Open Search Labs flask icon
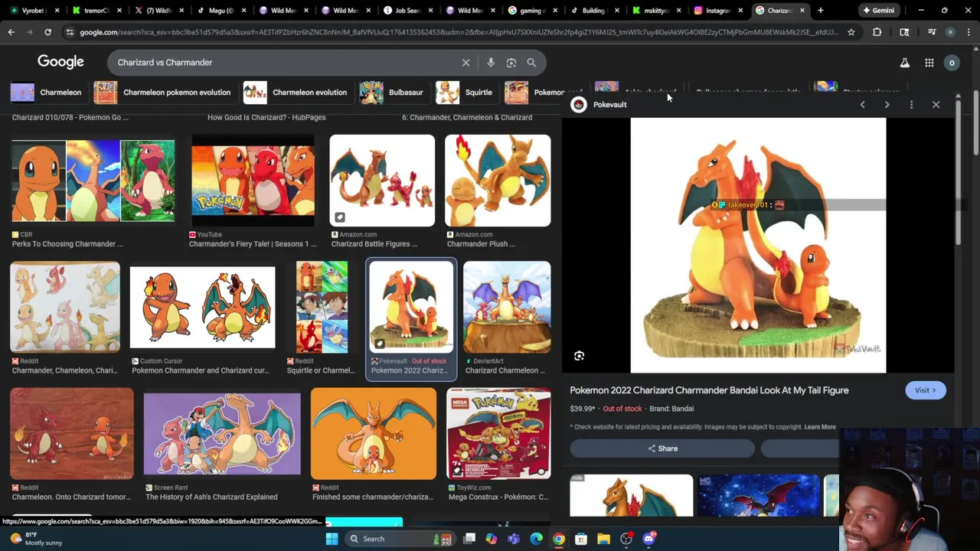This screenshot has width=980, height=551. [905, 63]
